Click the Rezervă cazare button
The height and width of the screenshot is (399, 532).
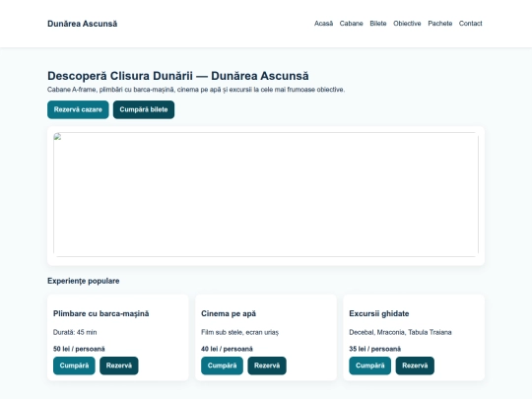[x=78, y=109]
